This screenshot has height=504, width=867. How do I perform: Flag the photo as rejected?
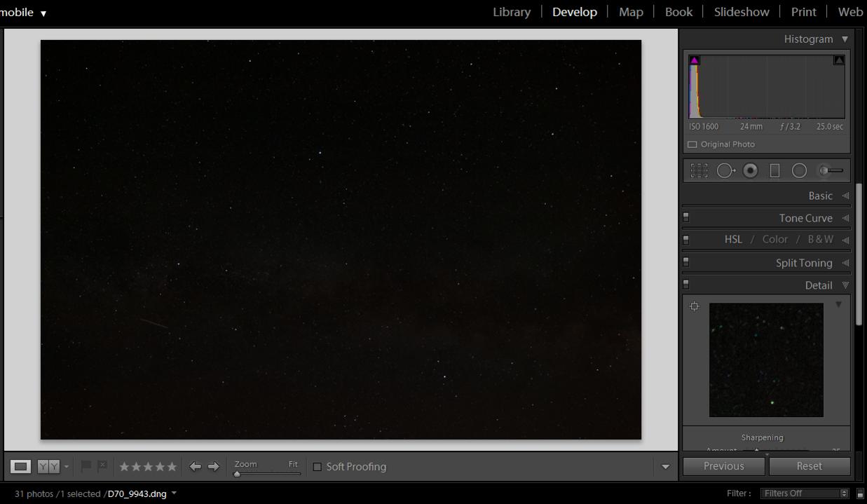(102, 465)
